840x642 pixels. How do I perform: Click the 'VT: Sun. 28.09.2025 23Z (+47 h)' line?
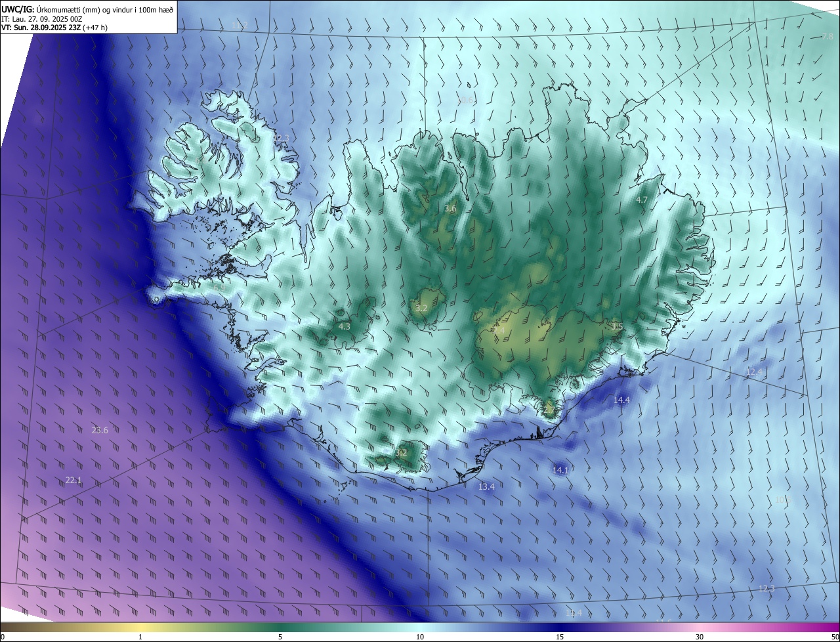pyautogui.click(x=54, y=28)
